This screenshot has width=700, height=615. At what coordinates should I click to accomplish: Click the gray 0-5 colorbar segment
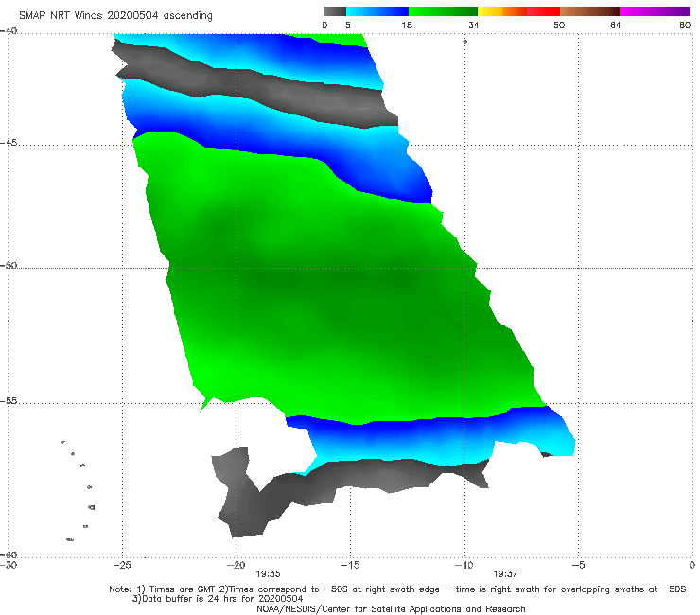pos(335,11)
